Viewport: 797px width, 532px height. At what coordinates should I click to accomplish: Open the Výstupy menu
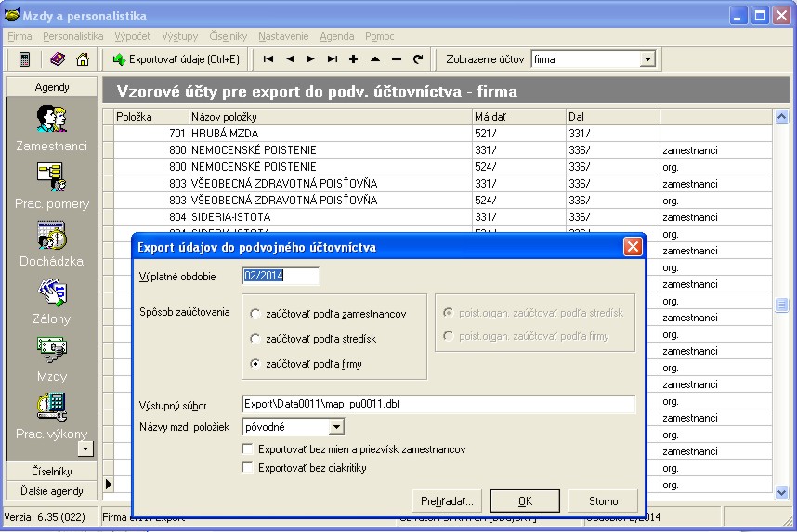(x=180, y=36)
